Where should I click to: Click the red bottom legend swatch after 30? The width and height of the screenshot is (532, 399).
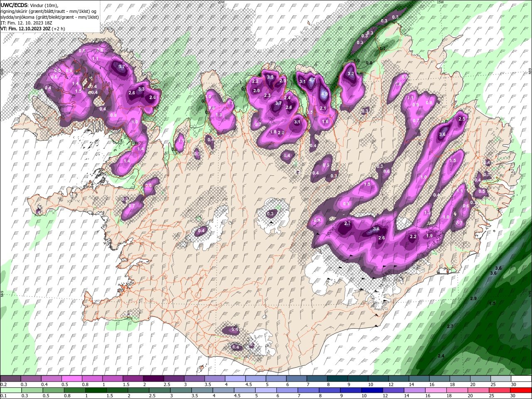click(521, 390)
